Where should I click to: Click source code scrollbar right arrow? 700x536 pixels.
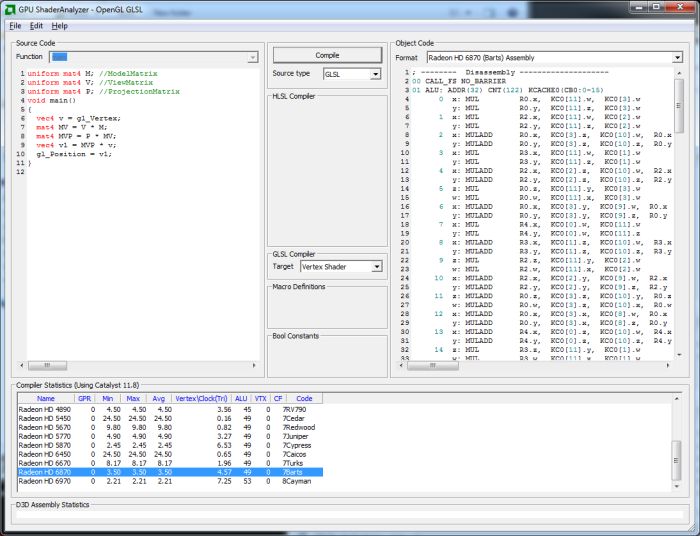(x=254, y=366)
